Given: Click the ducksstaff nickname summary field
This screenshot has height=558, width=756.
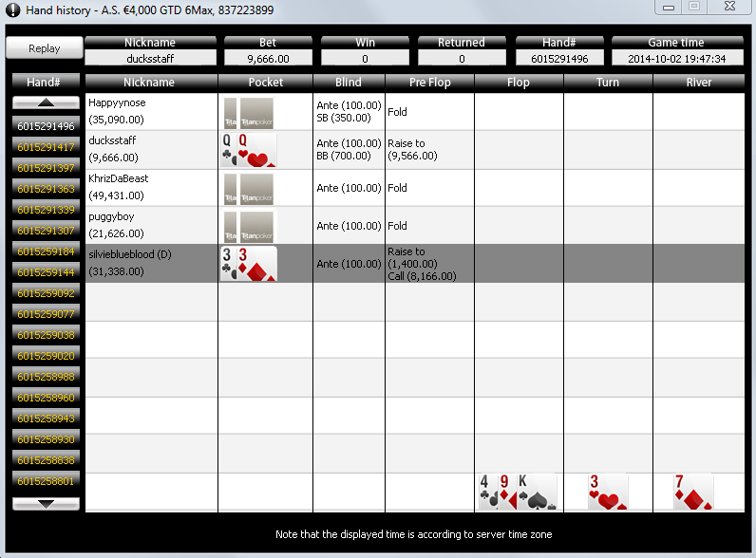Looking at the screenshot, I should (150, 59).
